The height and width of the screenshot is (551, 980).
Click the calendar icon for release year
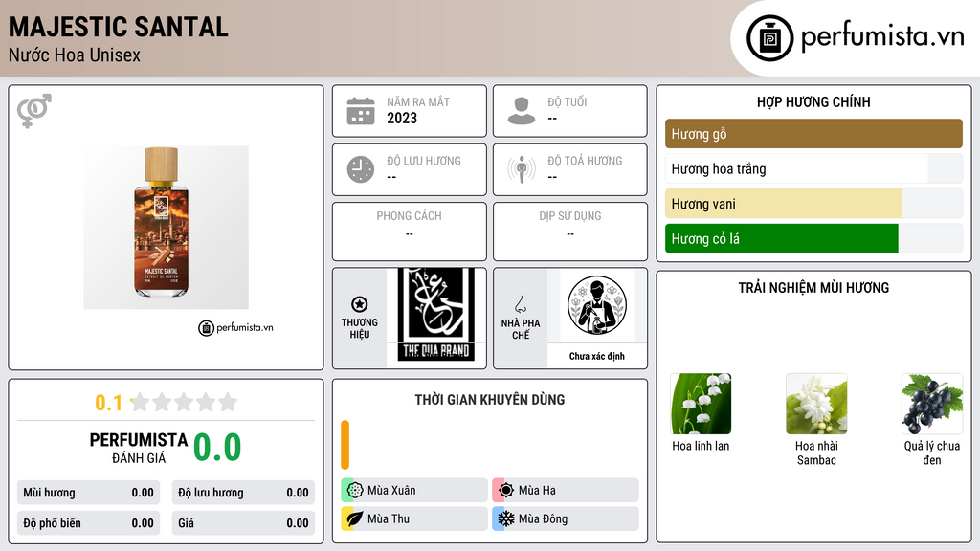coord(361,111)
